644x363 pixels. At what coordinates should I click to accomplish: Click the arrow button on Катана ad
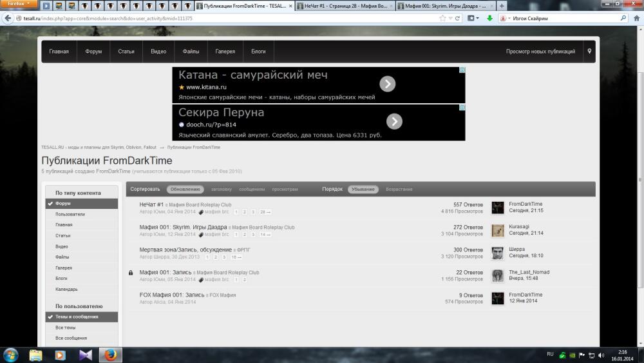387,84
